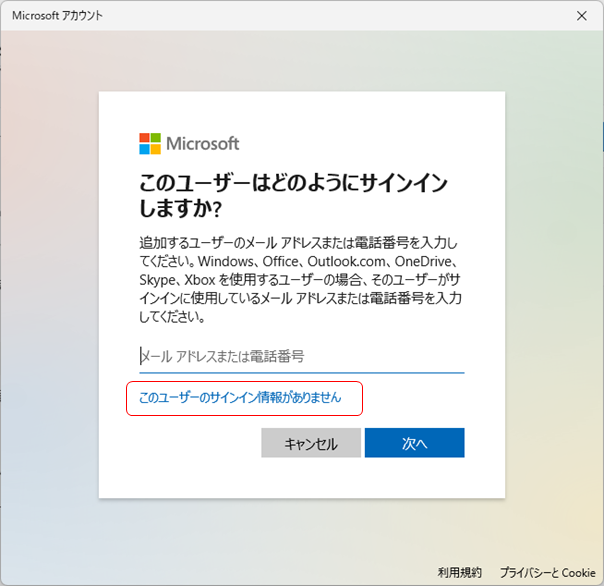This screenshot has height=586, width=604.
Task: Click the yellow square in Microsoft logo
Action: 155,149
